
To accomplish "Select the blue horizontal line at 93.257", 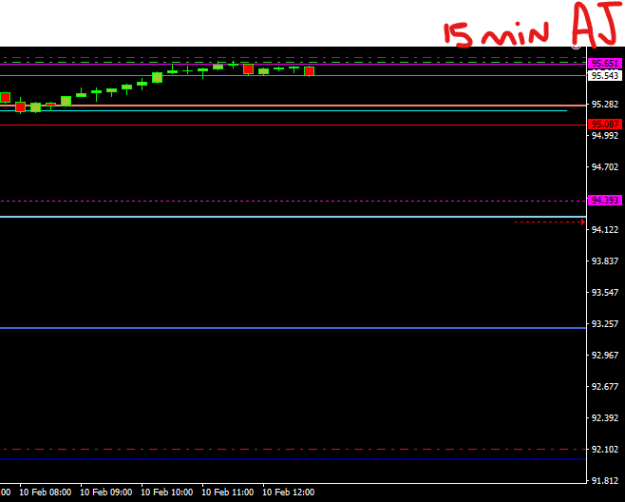I will (293, 328).
